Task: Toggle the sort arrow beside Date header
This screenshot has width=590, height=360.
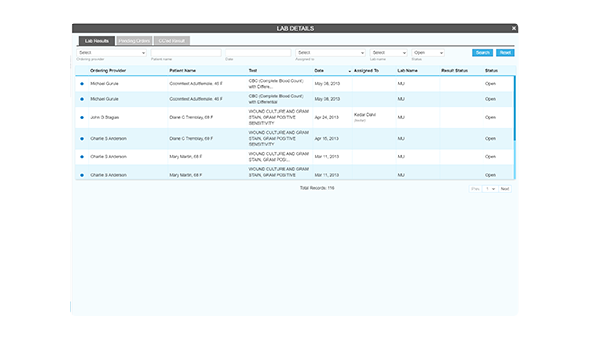Action: [x=350, y=71]
